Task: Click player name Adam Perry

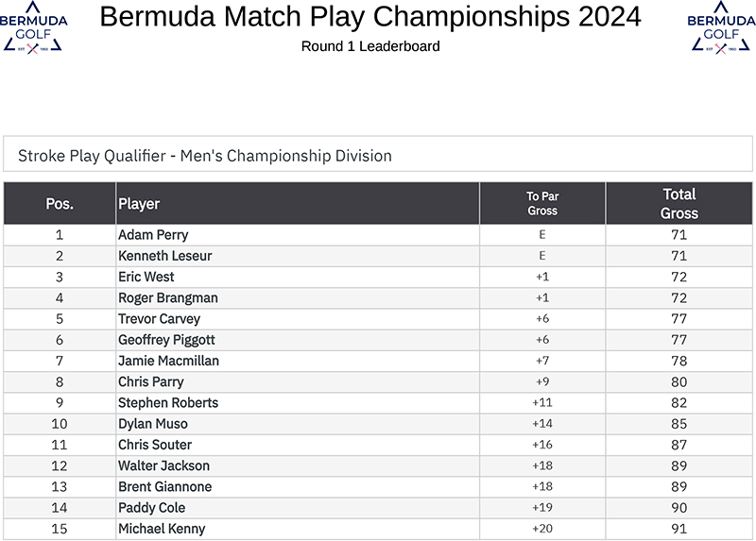Action: [x=153, y=235]
